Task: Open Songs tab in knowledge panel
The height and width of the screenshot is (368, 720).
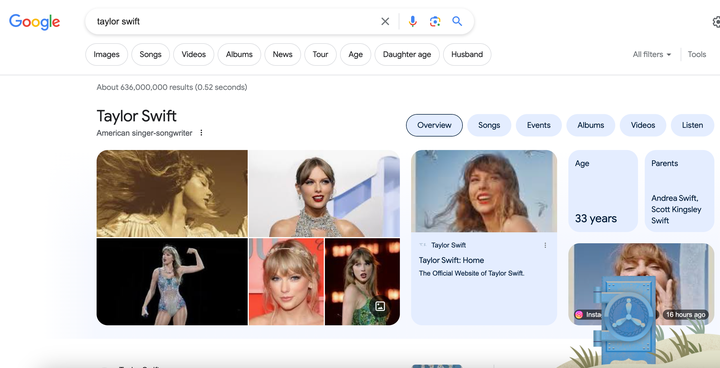Action: (x=489, y=125)
